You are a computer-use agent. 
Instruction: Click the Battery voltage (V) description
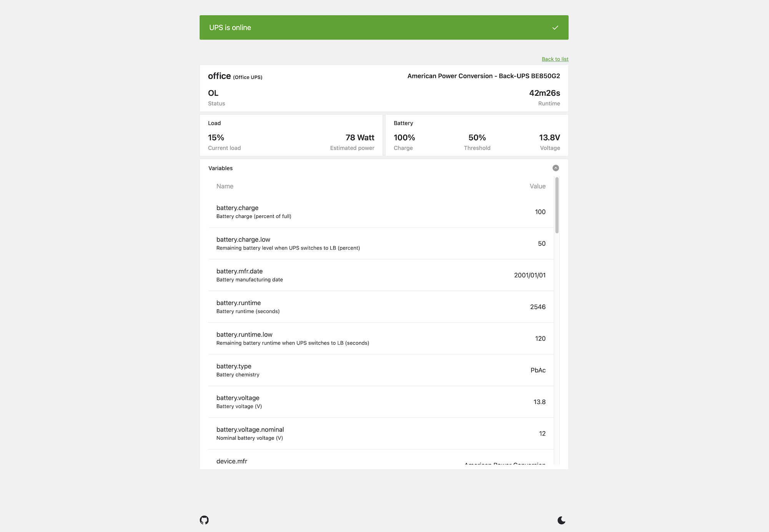click(239, 407)
